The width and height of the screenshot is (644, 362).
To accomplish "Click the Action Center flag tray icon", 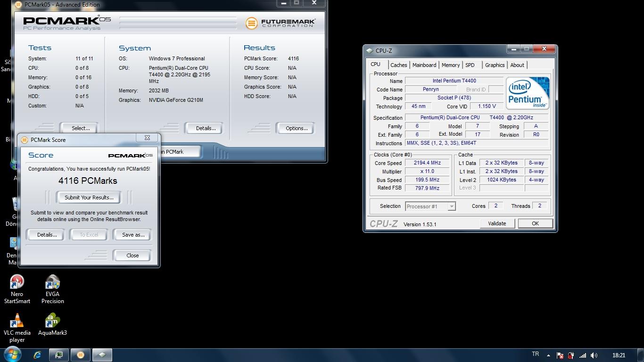I will [x=560, y=355].
